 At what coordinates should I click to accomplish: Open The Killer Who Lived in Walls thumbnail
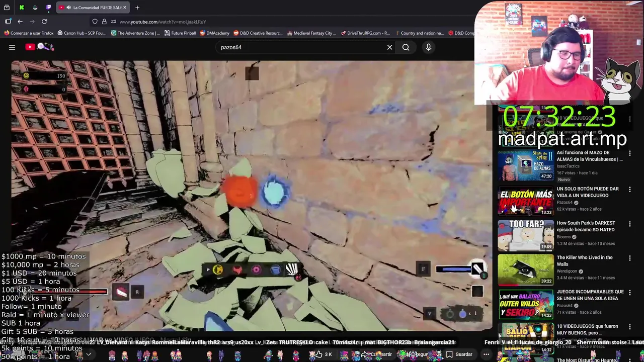tap(526, 269)
